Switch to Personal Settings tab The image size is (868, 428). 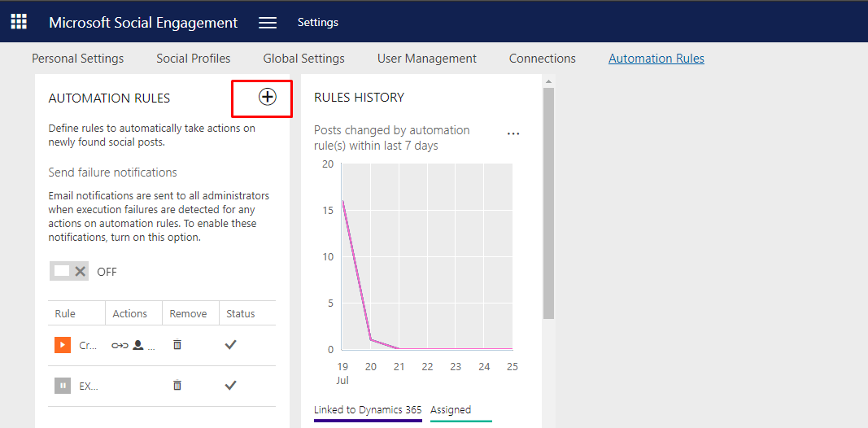[x=78, y=59]
